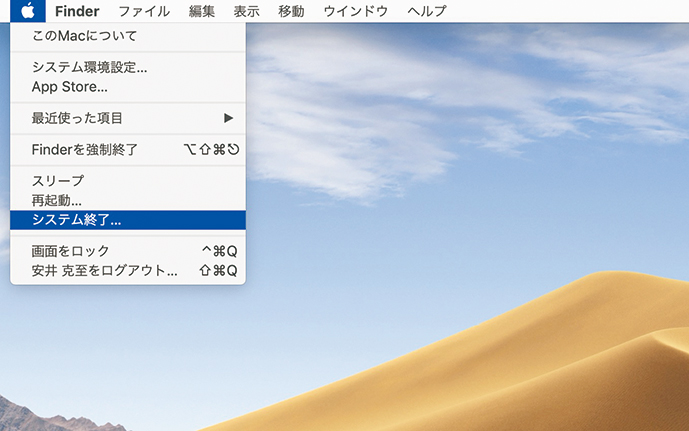Expand the 最近使った項目 submenu arrow
Image resolution: width=689 pixels, height=431 pixels.
tap(228, 118)
